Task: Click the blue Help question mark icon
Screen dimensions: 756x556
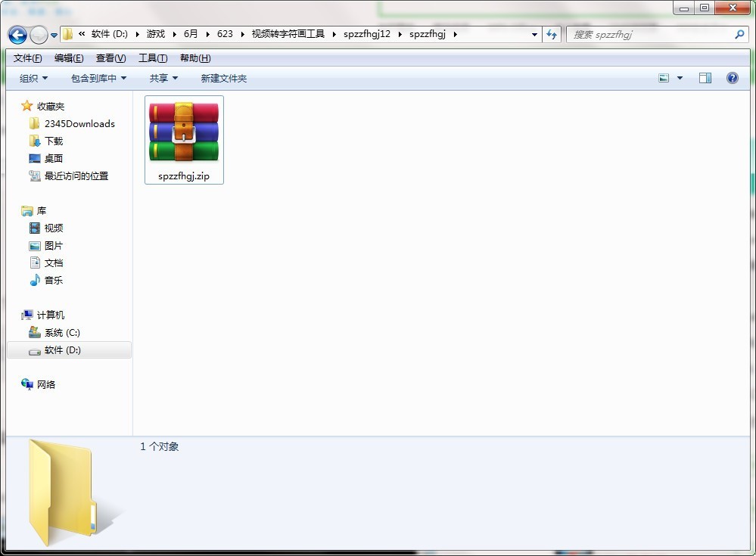Action: [732, 78]
